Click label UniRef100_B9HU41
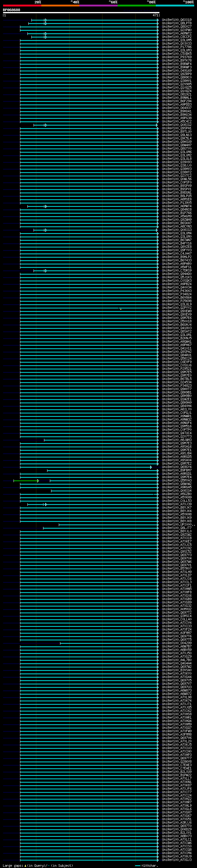Image resolution: width=197 pixels, height=868 pixels. coord(177,111)
